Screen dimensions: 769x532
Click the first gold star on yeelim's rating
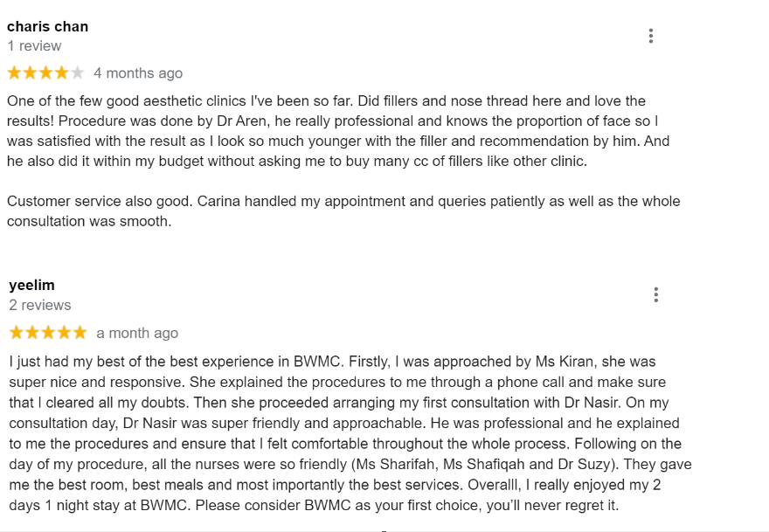click(17, 333)
